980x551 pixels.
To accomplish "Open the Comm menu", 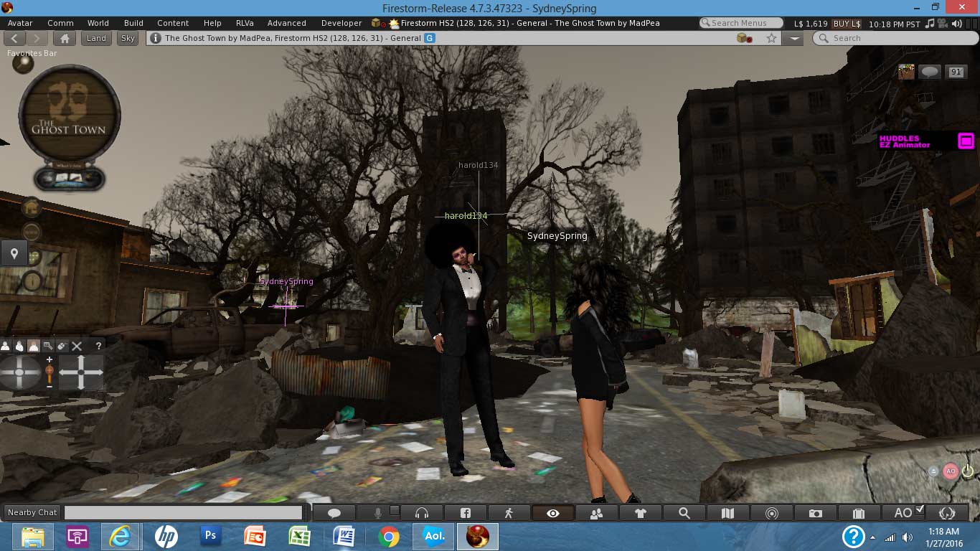I will (60, 23).
